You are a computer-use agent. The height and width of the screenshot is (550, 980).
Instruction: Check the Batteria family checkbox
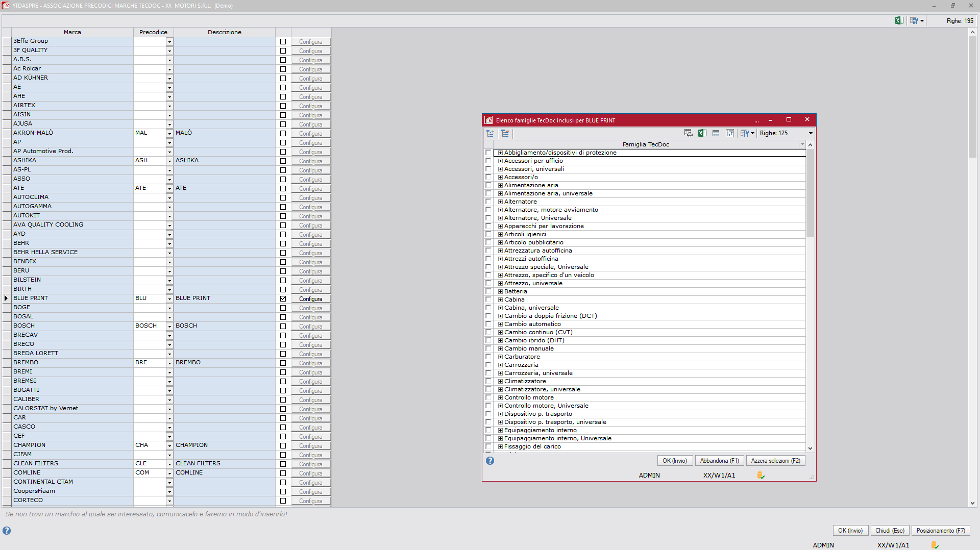(x=488, y=291)
